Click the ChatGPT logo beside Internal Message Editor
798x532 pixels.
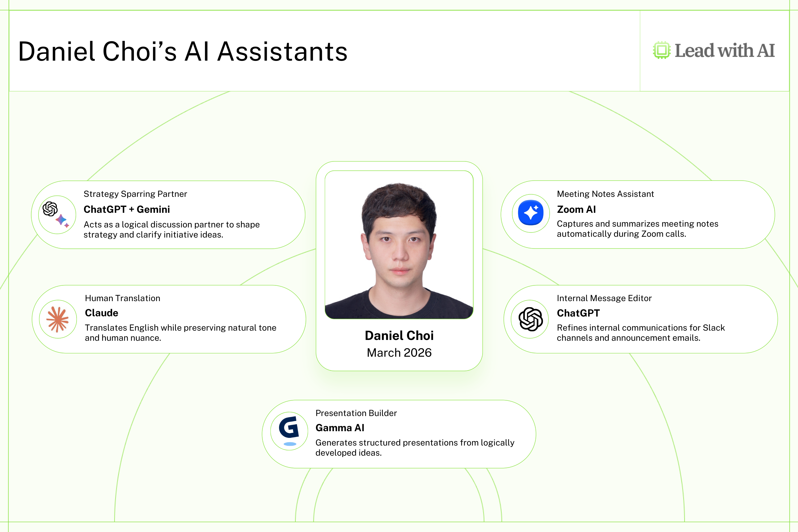click(x=530, y=319)
